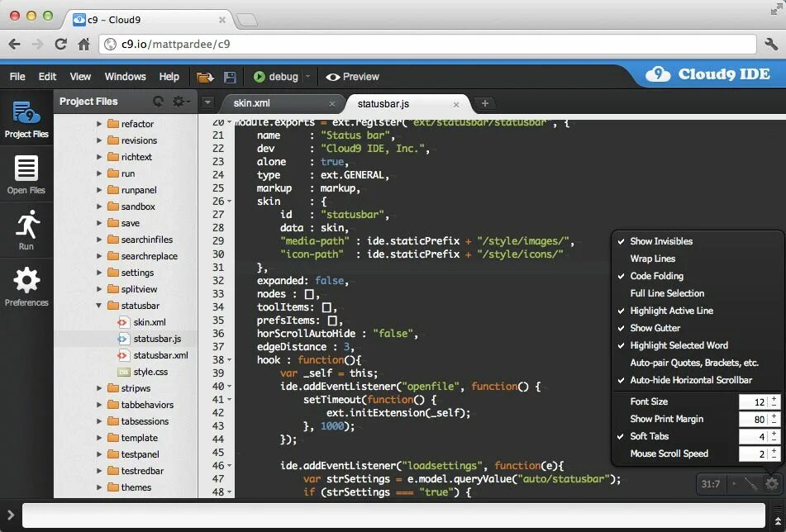The image size is (786, 532).
Task: Open the Project Files sidebar panel
Action: pos(26,119)
